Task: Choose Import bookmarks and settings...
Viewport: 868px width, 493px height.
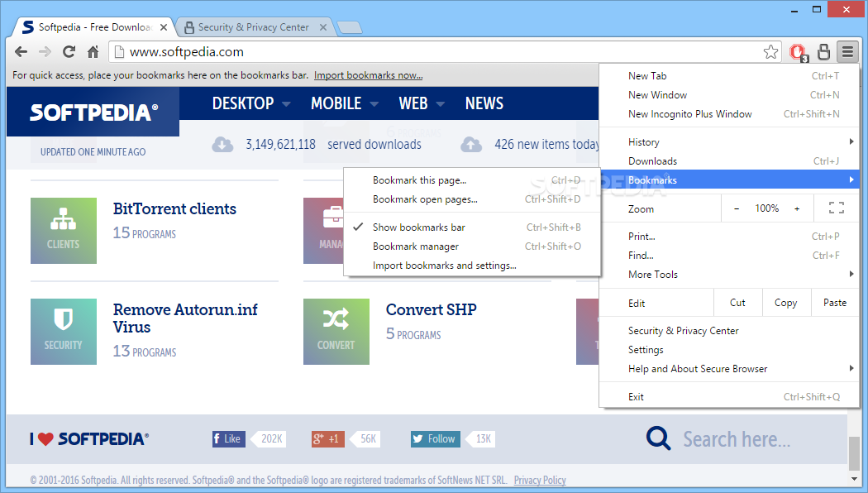Action: tap(472, 266)
